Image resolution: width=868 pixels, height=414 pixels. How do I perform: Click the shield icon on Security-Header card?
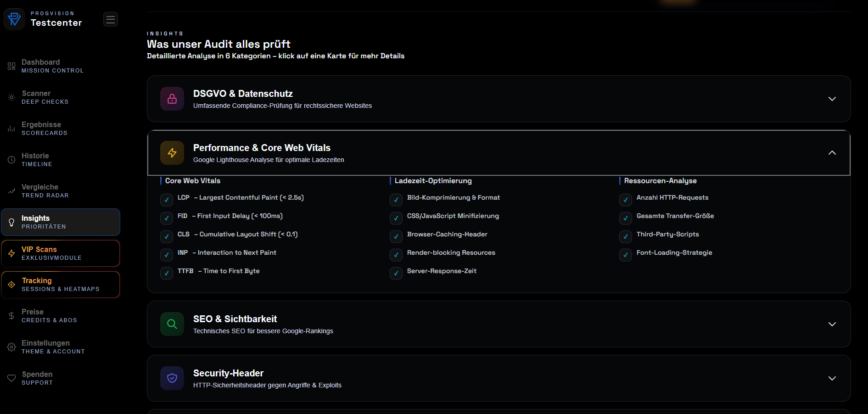[x=172, y=378]
